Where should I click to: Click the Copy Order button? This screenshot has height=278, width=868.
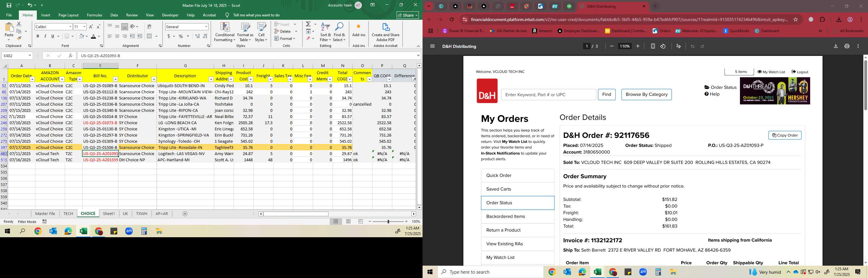(x=785, y=135)
